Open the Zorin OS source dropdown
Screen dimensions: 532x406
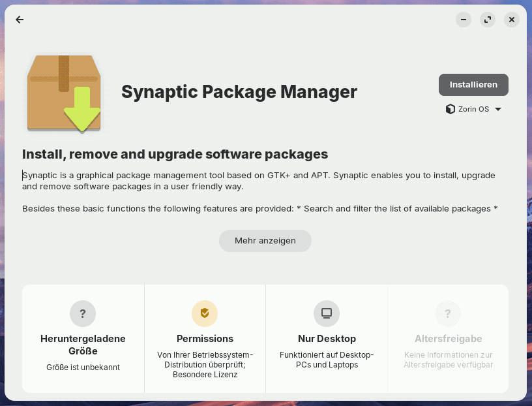pyautogui.click(x=473, y=109)
